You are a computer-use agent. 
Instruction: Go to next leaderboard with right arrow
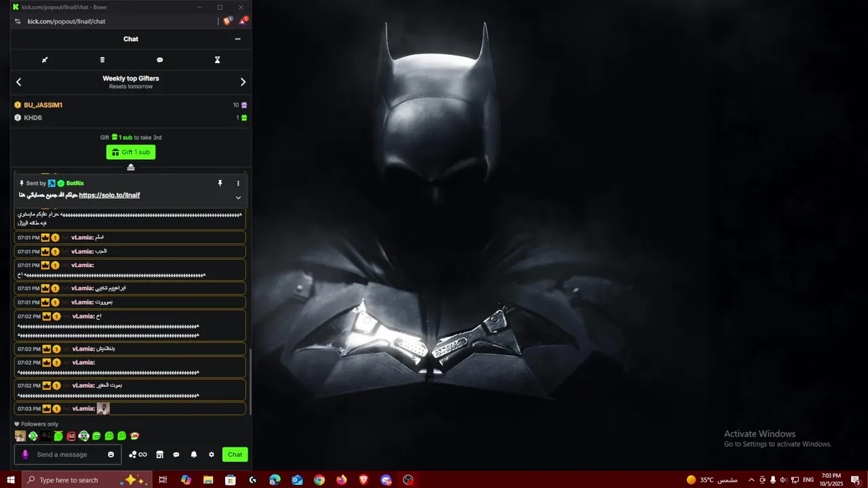click(x=243, y=82)
